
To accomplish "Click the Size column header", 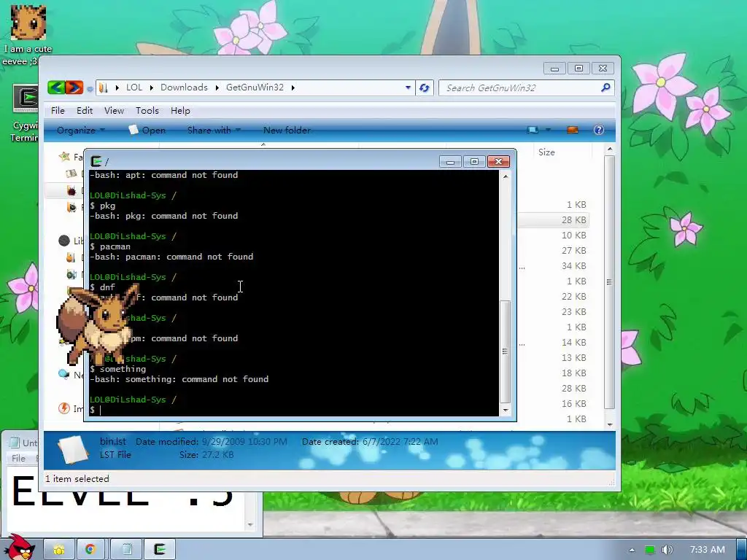I will point(546,152).
